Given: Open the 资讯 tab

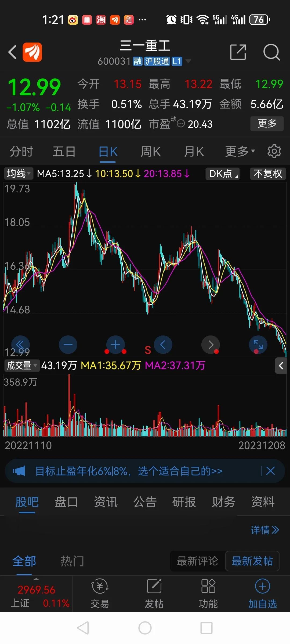Looking at the screenshot, I should 106,502.
